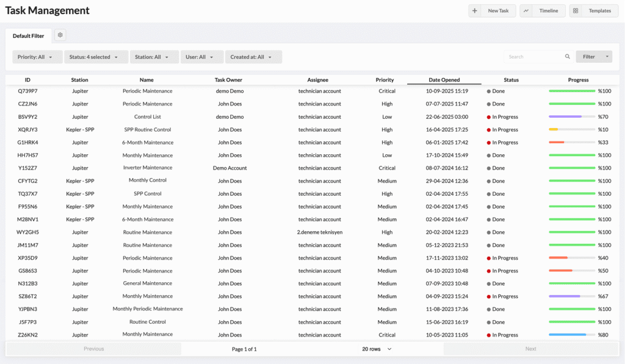Click progress bar for XQRJY3 task

tap(572, 130)
